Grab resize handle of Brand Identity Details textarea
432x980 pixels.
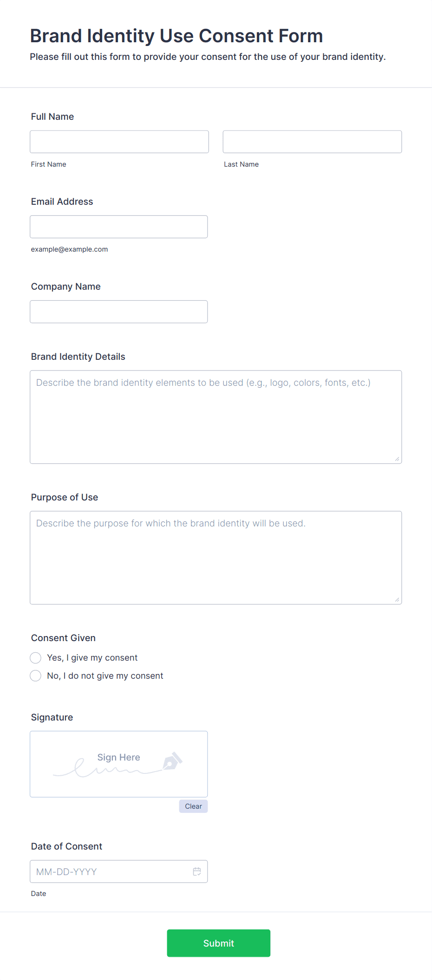397,459
